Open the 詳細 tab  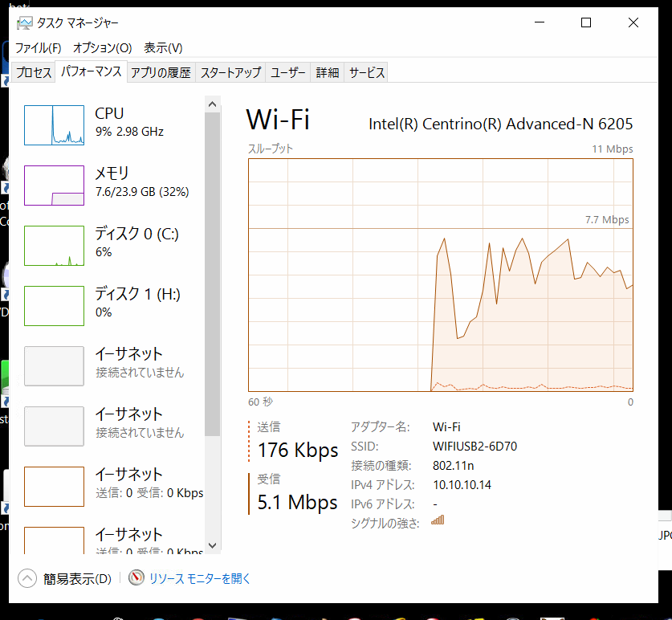tap(328, 72)
